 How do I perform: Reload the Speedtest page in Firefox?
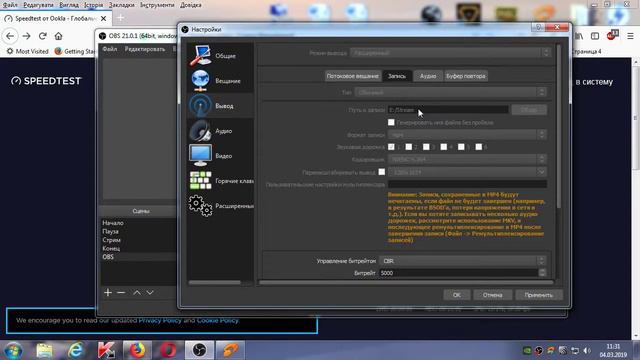pyautogui.click(x=42, y=36)
